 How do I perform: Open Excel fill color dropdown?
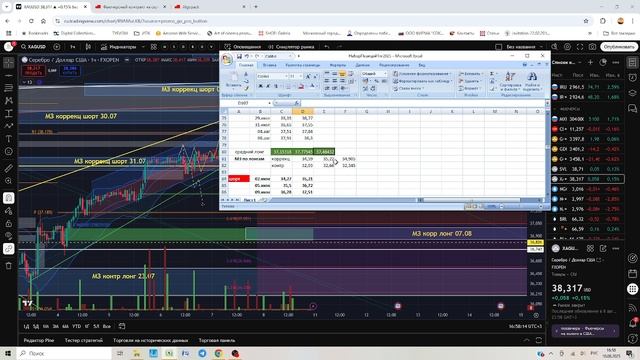click(x=306, y=86)
